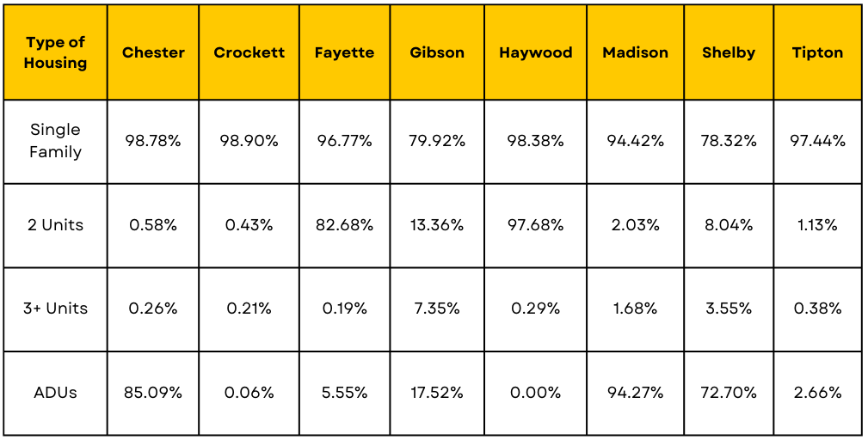Select Madison ADUs value 94.27%
Image resolution: width=868 pixels, height=440 pixels.
coord(635,393)
